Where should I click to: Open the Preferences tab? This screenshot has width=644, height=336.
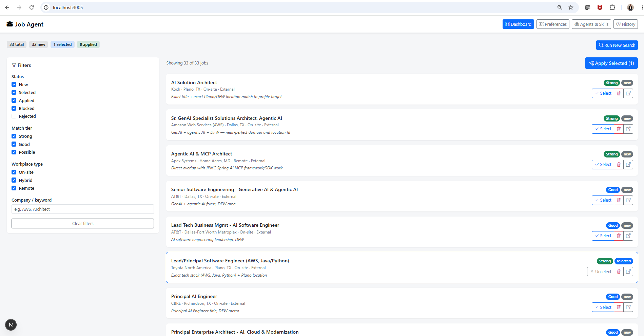(553, 24)
